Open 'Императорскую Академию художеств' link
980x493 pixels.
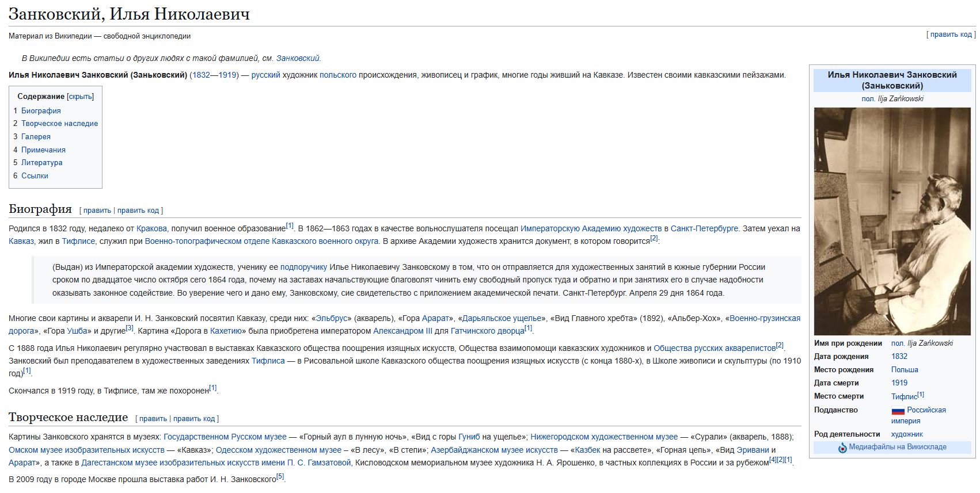(591, 228)
